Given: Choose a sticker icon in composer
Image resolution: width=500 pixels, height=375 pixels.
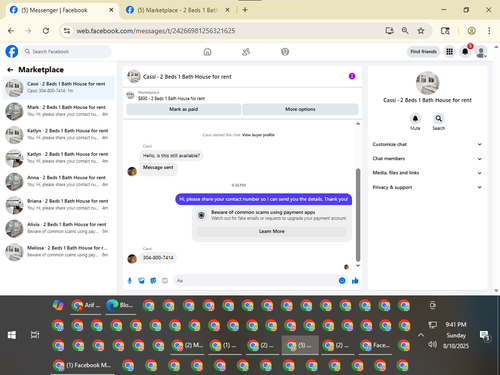Looking at the screenshot, I should 153,281.
